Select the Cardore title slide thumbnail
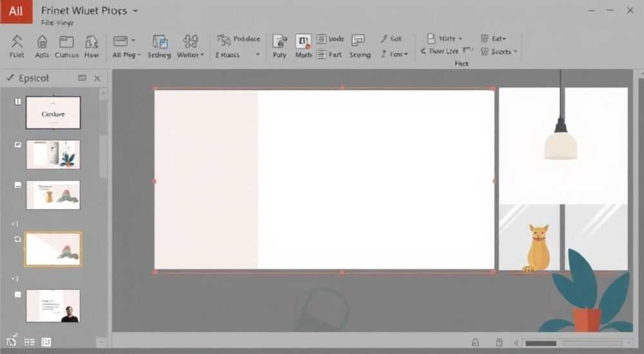The image size is (644, 354). pos(53,113)
